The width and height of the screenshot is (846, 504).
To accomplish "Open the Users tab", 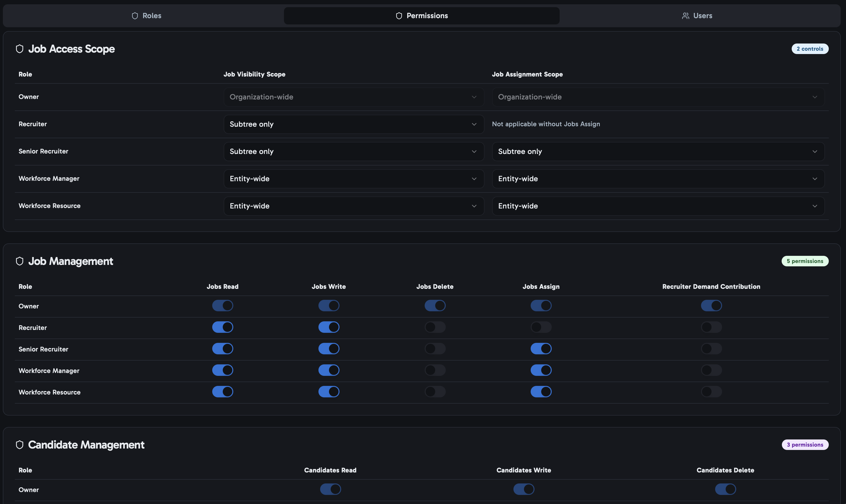I will tap(697, 16).
